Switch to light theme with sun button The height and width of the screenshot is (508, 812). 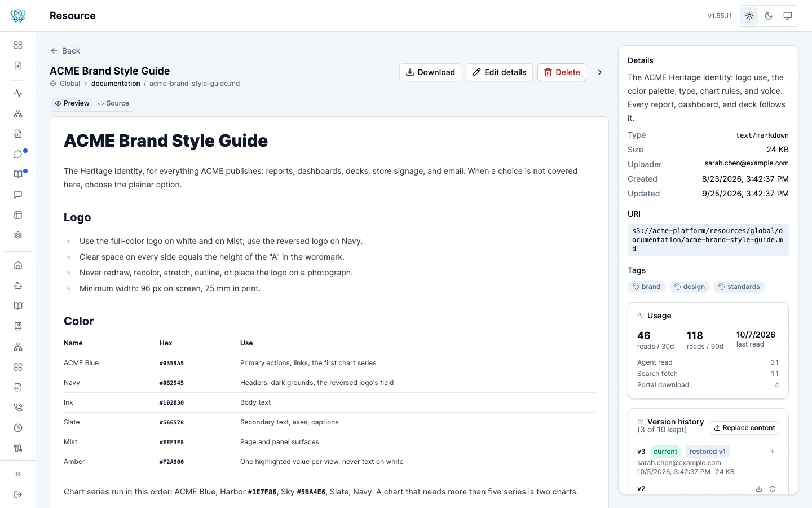(x=749, y=16)
